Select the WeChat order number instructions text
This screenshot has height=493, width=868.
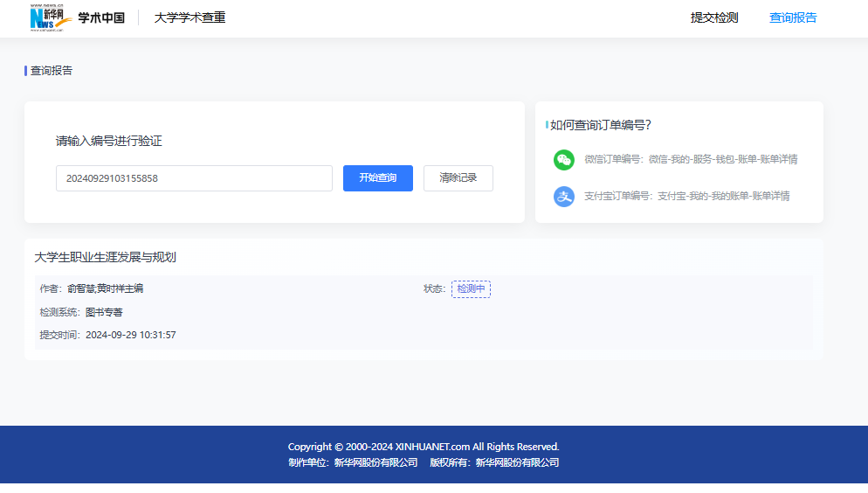[x=691, y=160]
